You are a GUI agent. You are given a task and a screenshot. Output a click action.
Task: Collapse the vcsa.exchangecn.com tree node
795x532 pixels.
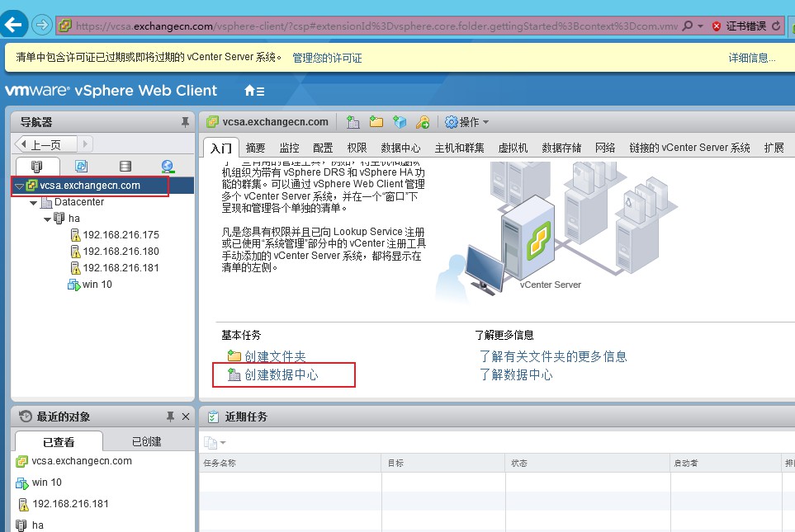pyautogui.click(x=19, y=186)
